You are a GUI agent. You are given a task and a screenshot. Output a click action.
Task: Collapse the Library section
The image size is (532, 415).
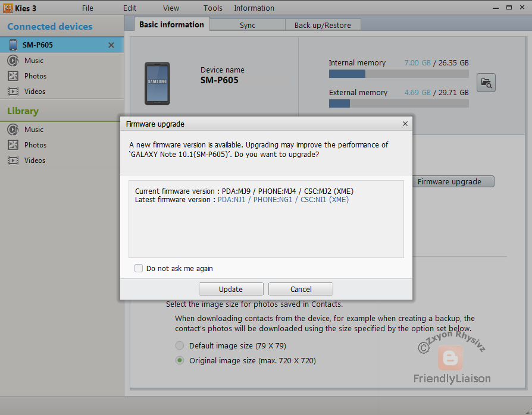click(x=23, y=111)
